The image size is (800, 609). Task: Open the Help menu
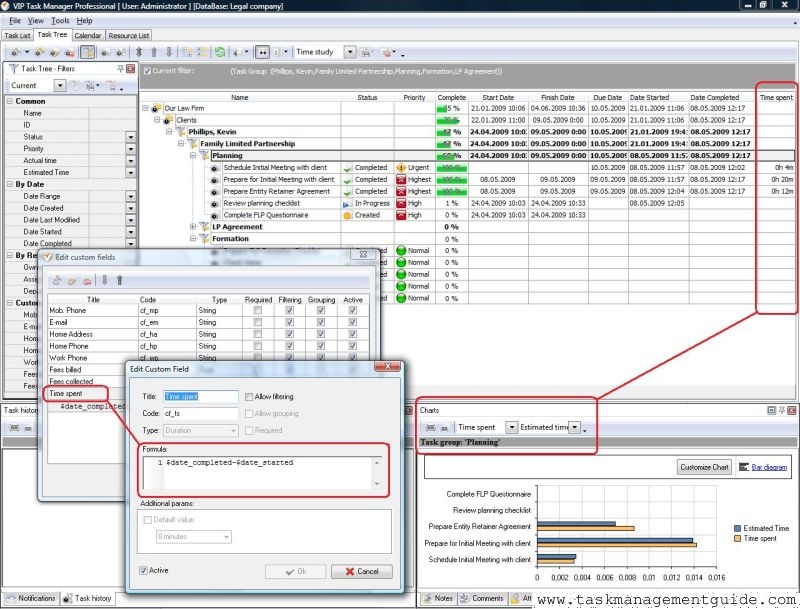point(85,21)
